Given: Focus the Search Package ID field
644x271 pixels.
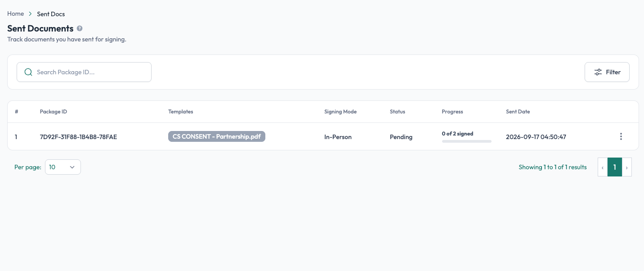Looking at the screenshot, I should (x=84, y=72).
